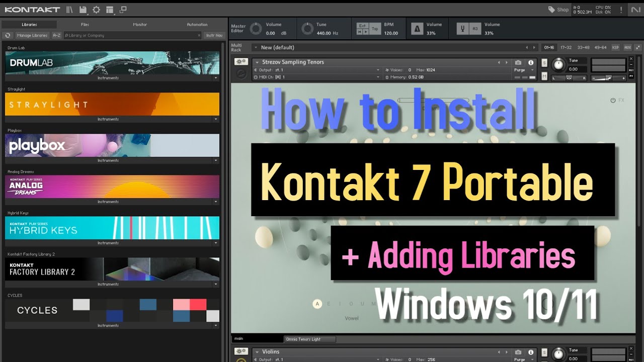Adjust Strezov Tenors Tune knob
The image size is (644, 362).
tap(558, 64)
